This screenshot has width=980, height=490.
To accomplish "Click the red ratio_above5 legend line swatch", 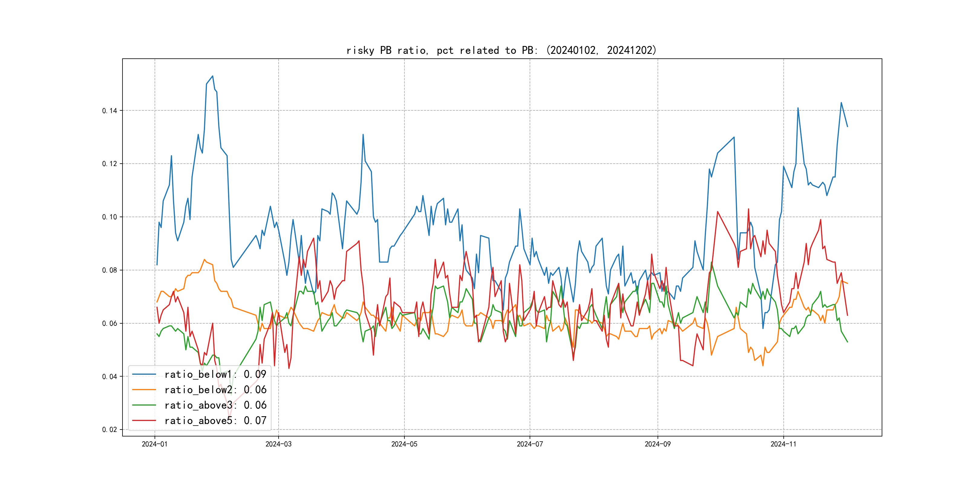I will [144, 420].
